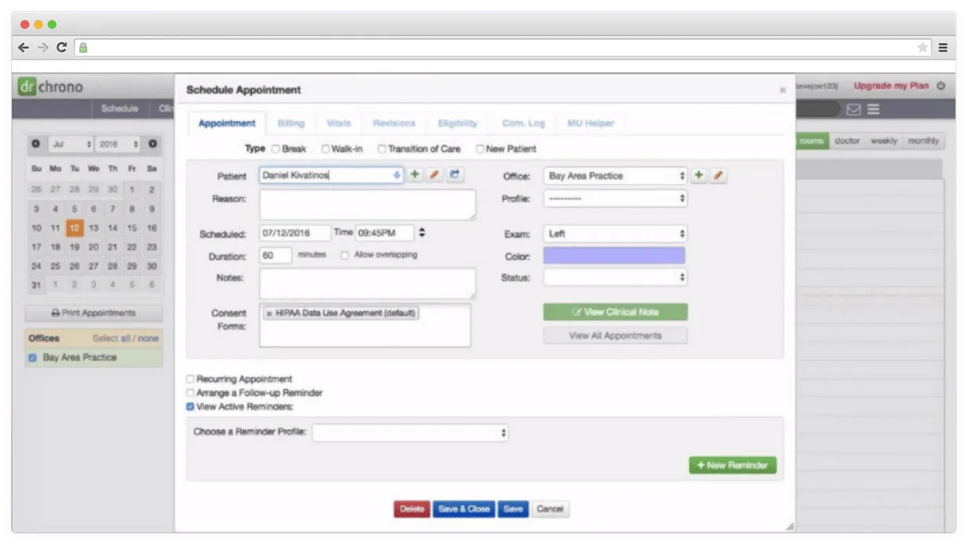Screen dimensions: 969x560
Task: Edit the office with the pencil icon
Action: coord(718,176)
